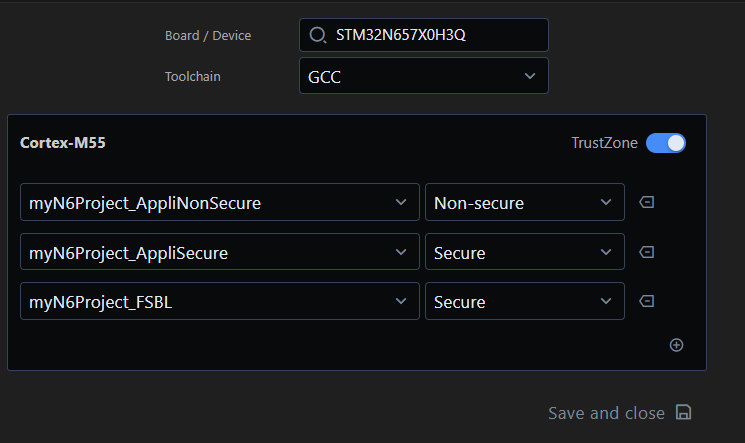Expand the myN6Project_AppliSecure project dropdown
The height and width of the screenshot is (443, 745).
coord(219,252)
